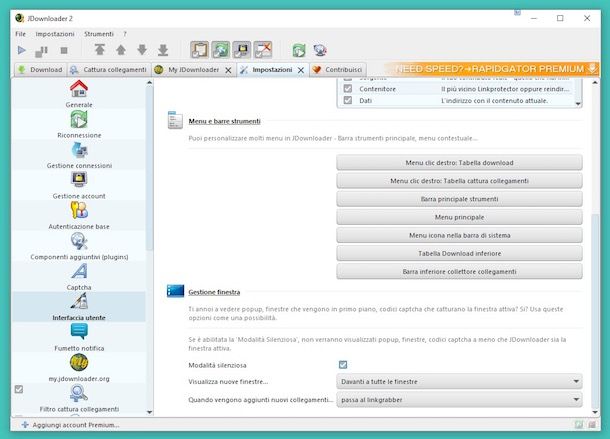Switch to Contribuisci tab
Viewport: 610px width, 439px height.
click(338, 70)
